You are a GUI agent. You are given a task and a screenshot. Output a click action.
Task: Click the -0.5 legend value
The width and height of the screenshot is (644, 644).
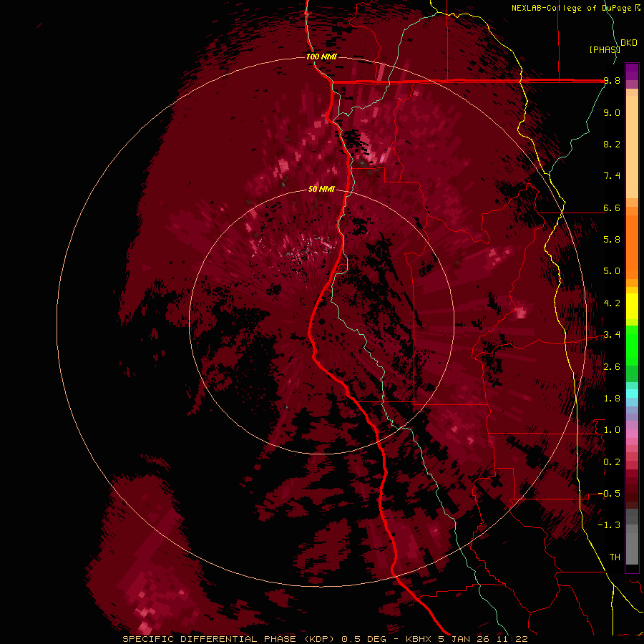(x=609, y=494)
